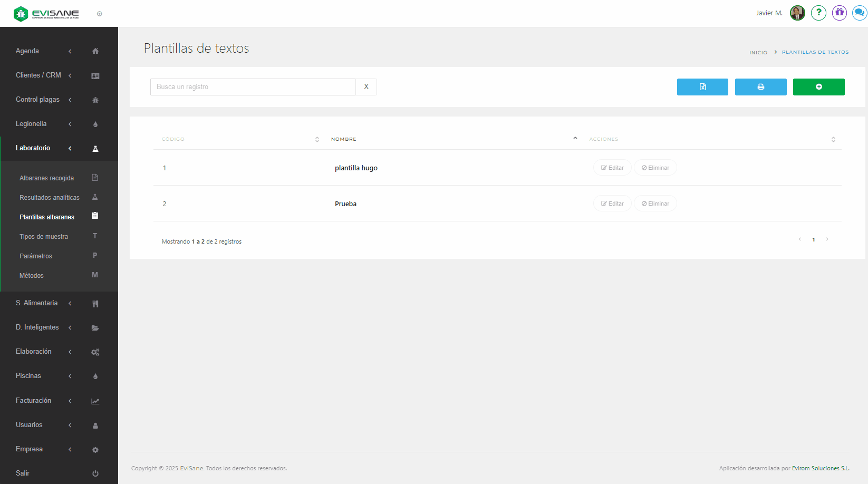
Task: Click the print button with printer icon
Action: point(760,87)
